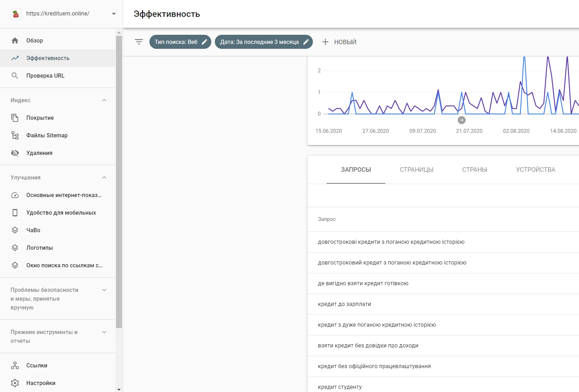This screenshot has height=392, width=579.
Task: Click the Ссылки network icon
Action: coord(15,365)
